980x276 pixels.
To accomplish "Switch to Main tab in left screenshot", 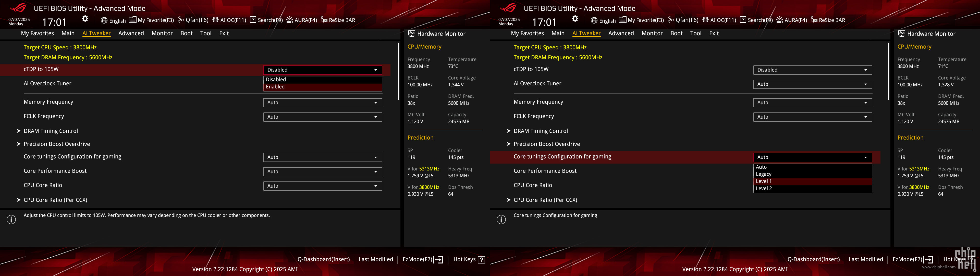I will [x=68, y=33].
